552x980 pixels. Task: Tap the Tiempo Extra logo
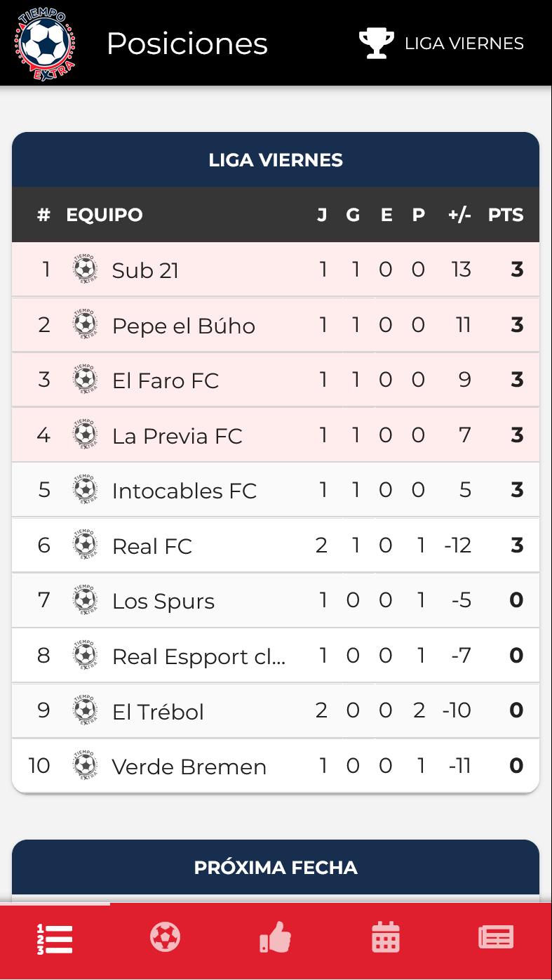click(x=45, y=44)
